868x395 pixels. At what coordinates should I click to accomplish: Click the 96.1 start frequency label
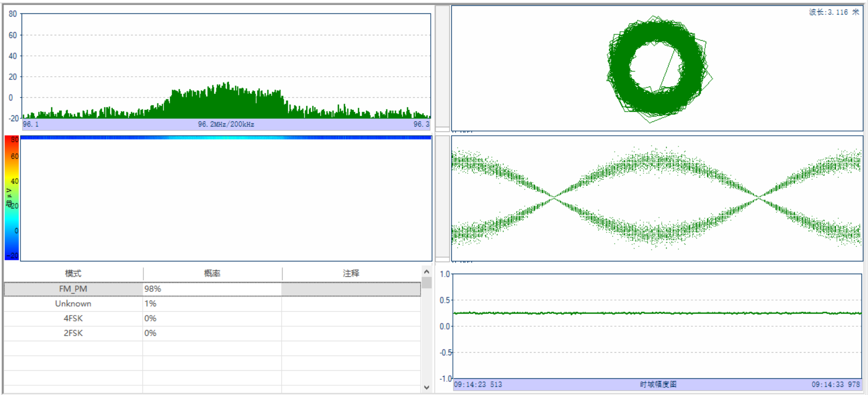click(x=31, y=125)
